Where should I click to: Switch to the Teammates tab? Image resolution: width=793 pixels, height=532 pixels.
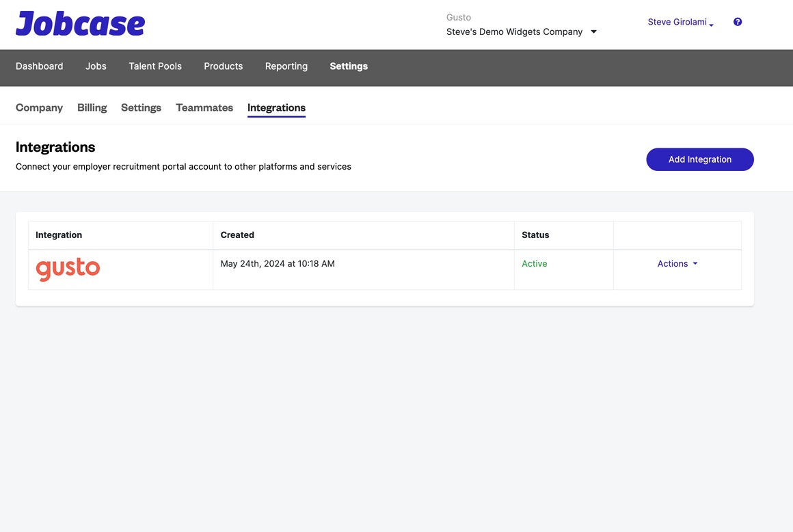click(x=204, y=108)
